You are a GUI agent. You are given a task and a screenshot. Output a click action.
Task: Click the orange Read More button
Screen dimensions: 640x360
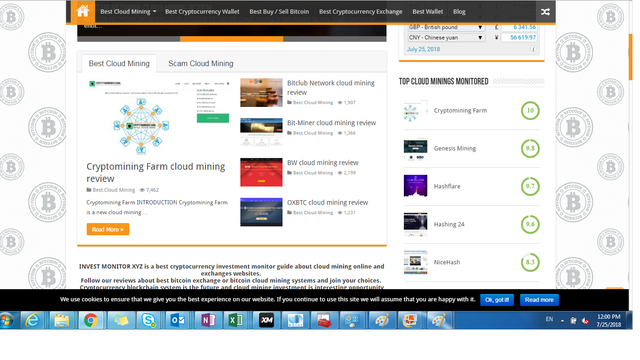click(108, 229)
